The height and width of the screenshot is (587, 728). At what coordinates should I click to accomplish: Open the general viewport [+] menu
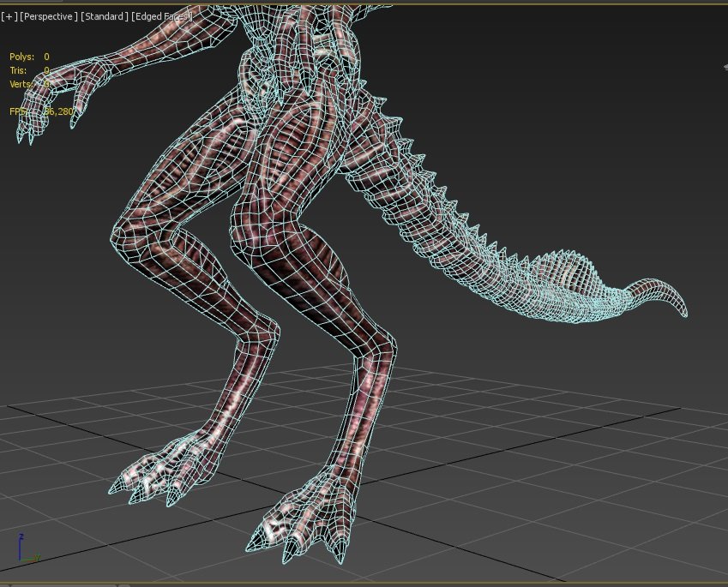[11, 15]
